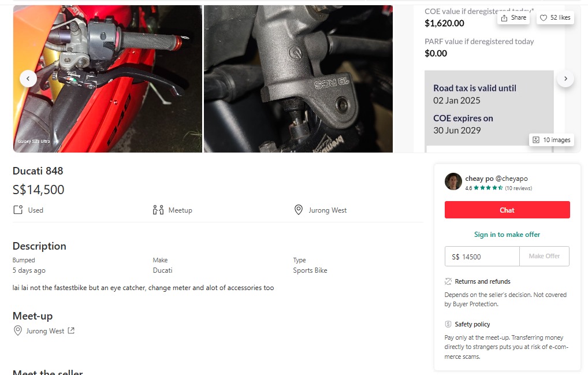Click Sign in to make offer

pyautogui.click(x=507, y=235)
